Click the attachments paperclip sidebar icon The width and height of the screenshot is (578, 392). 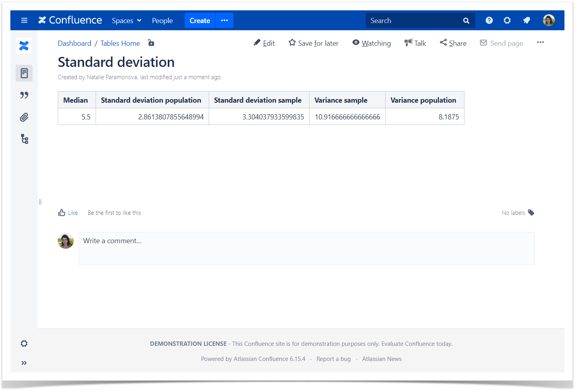[x=24, y=117]
